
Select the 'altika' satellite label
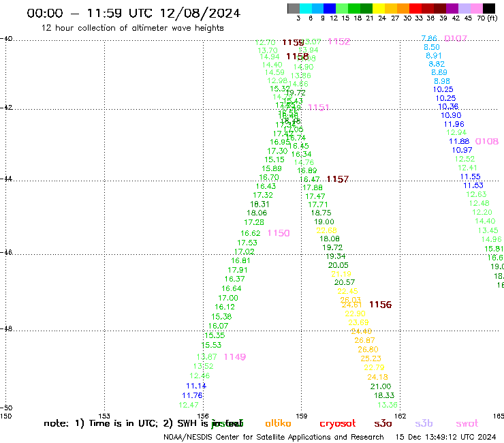pyautogui.click(x=278, y=423)
